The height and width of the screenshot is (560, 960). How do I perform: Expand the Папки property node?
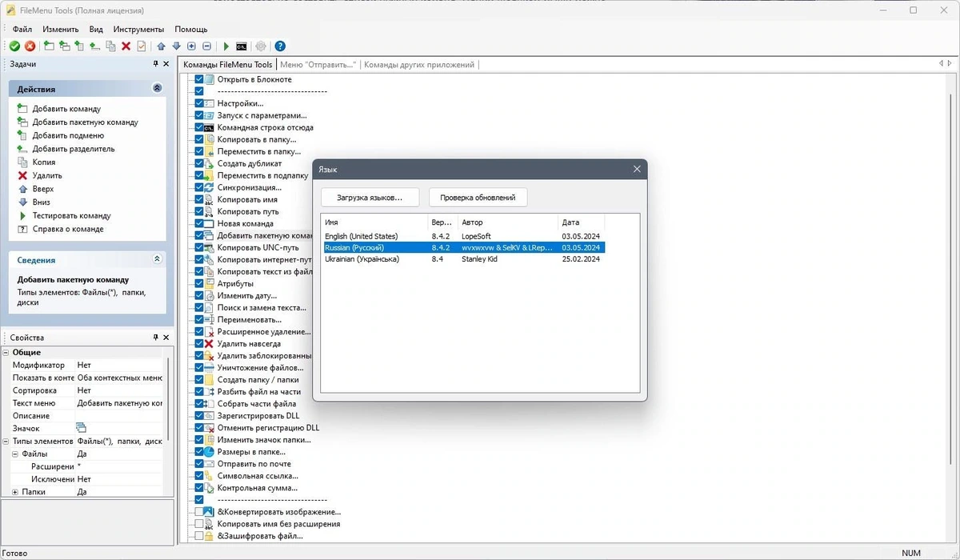tap(15, 492)
